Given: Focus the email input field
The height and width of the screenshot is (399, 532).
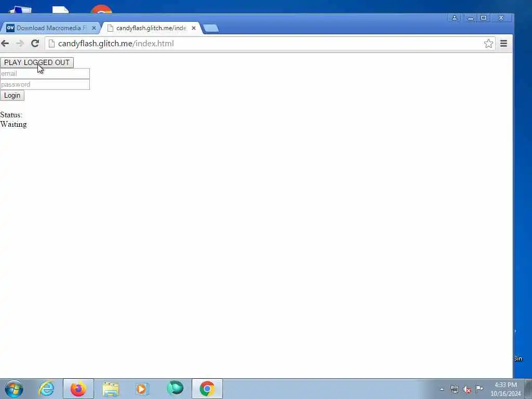Looking at the screenshot, I should tap(45, 74).
